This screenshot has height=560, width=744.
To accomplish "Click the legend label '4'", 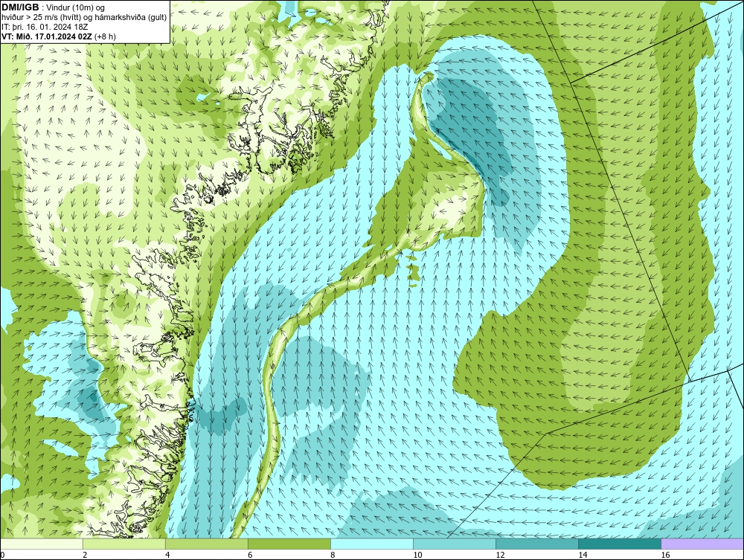I will 167,555.
